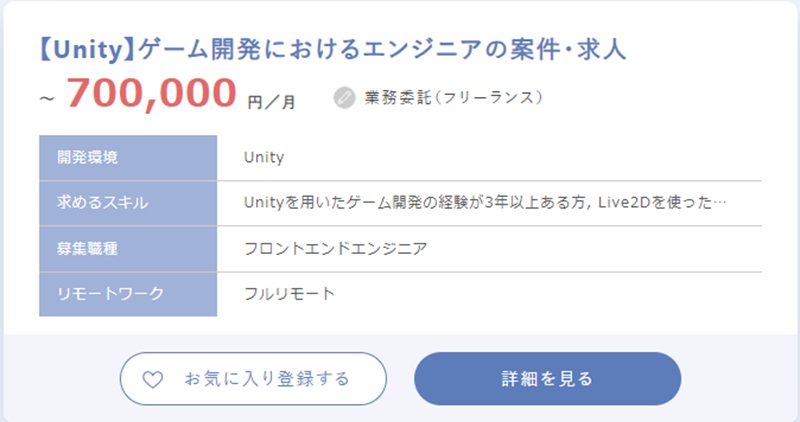This screenshot has width=800, height=422.
Task: Click the truncated skill description text
Action: pyautogui.click(x=478, y=203)
